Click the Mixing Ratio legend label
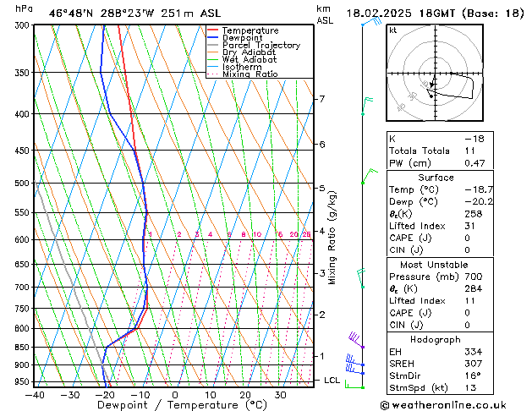The width and height of the screenshot is (532, 411). pos(250,74)
